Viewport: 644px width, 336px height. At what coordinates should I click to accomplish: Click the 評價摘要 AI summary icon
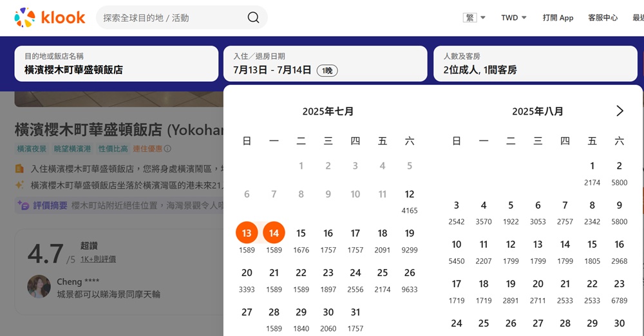click(23, 205)
